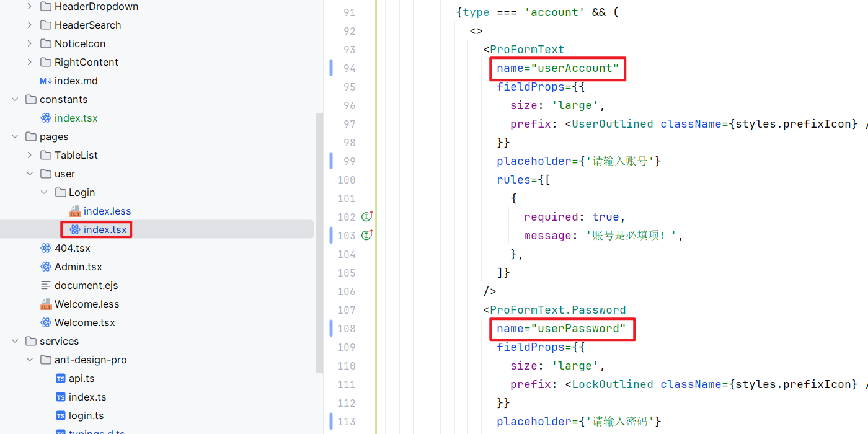
Task: Click line number 108 in the gutter
Action: [x=347, y=329]
